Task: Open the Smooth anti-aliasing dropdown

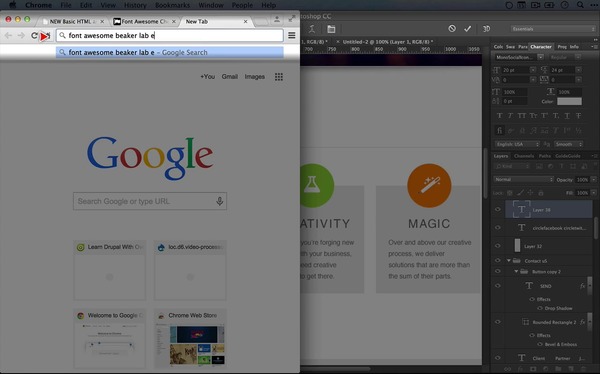Action: 569,144
